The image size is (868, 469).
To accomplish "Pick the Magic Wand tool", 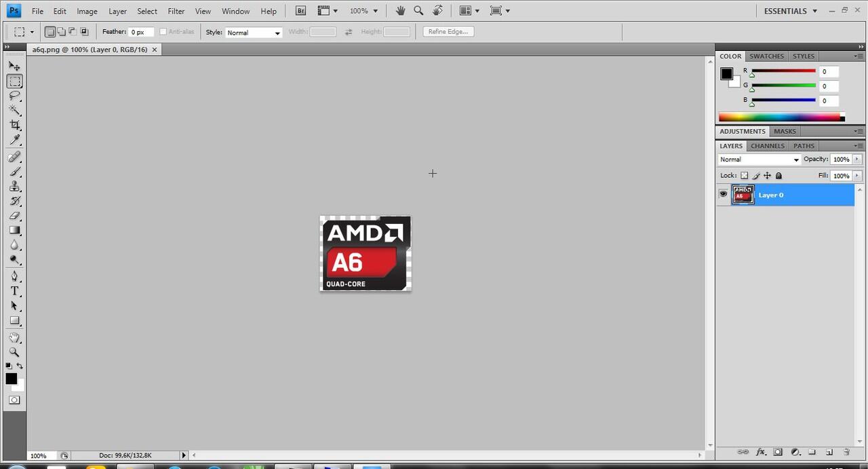I will (x=14, y=111).
